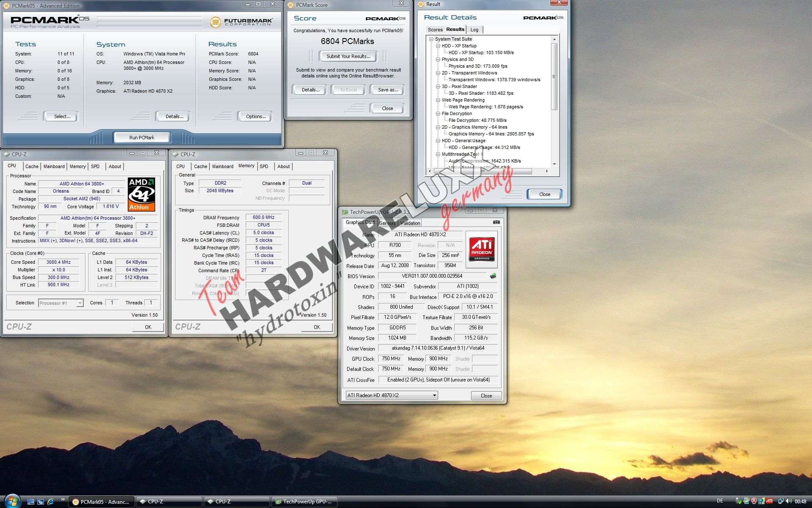Click OK in left CPU-Z window

[148, 327]
